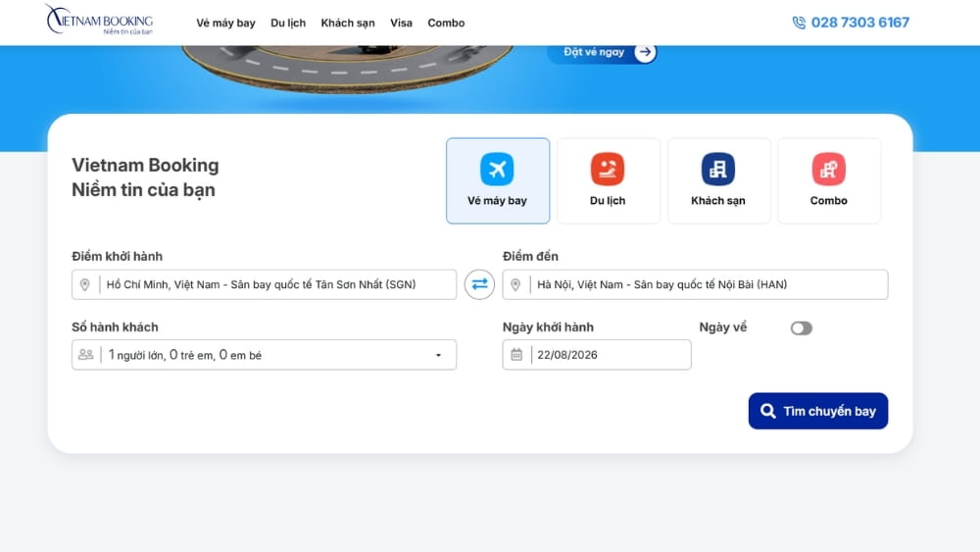Click the combo icon above Combo label
The width and height of the screenshot is (980, 552).
coord(829,169)
